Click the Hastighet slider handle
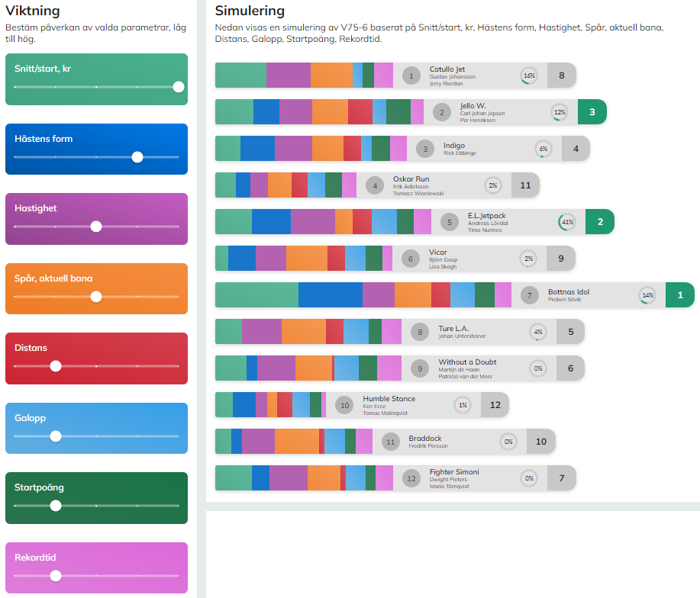Screen dimensions: 700x598 coord(96,227)
